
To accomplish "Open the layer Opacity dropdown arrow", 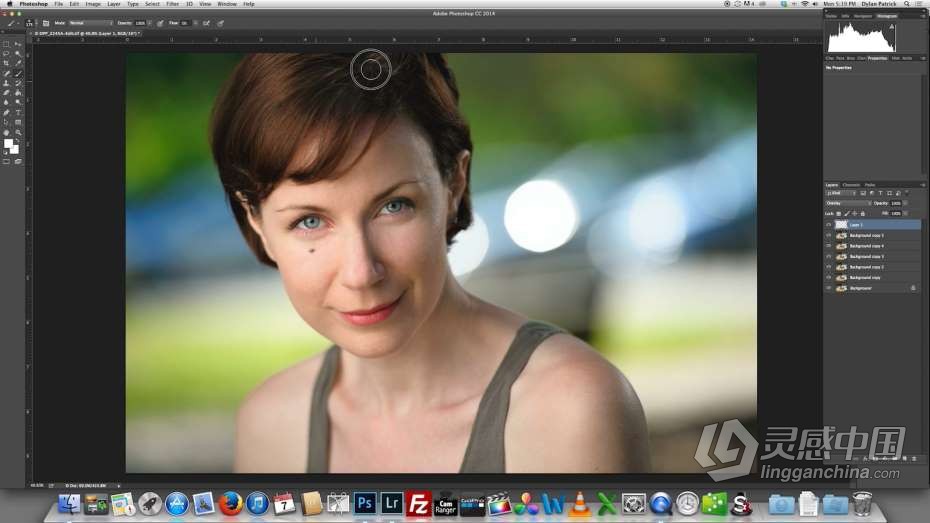I will (x=905, y=203).
